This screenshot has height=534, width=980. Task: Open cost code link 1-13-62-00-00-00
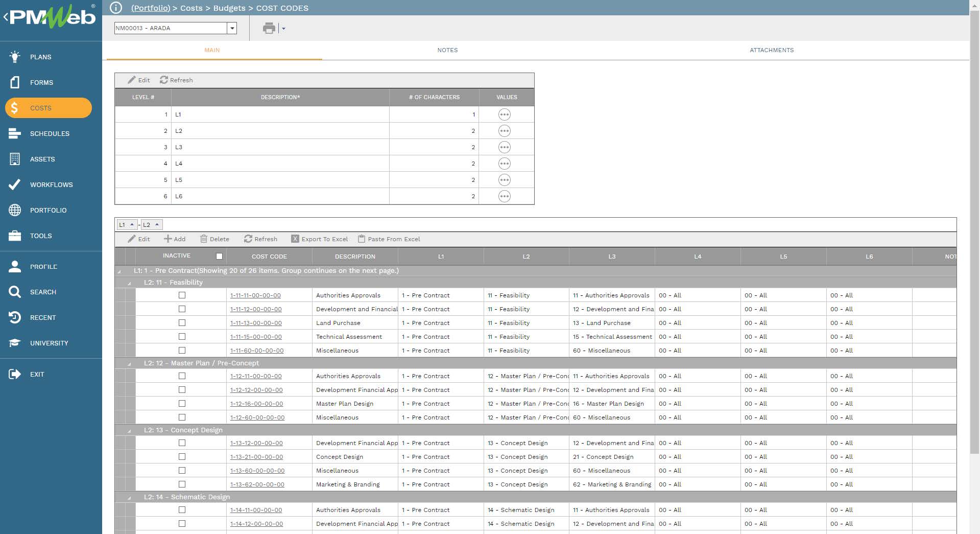pyautogui.click(x=257, y=484)
